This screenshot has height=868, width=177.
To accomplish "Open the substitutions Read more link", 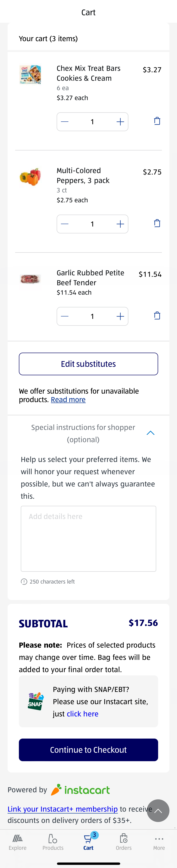I will coord(68,400).
